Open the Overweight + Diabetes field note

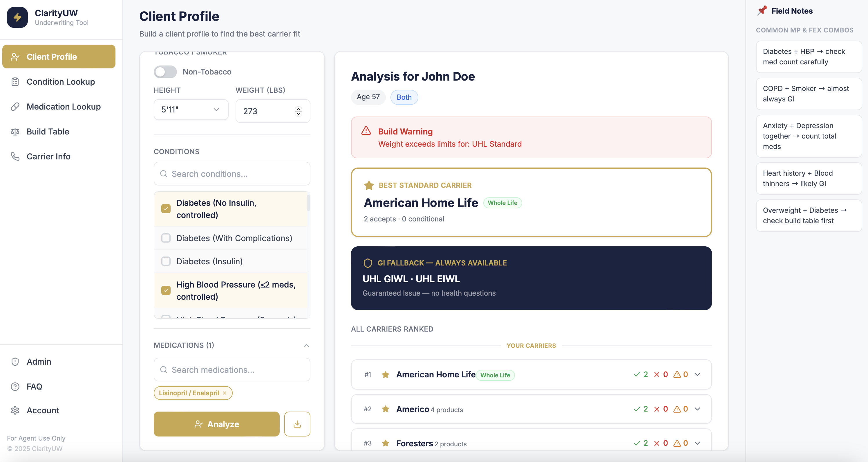click(809, 216)
